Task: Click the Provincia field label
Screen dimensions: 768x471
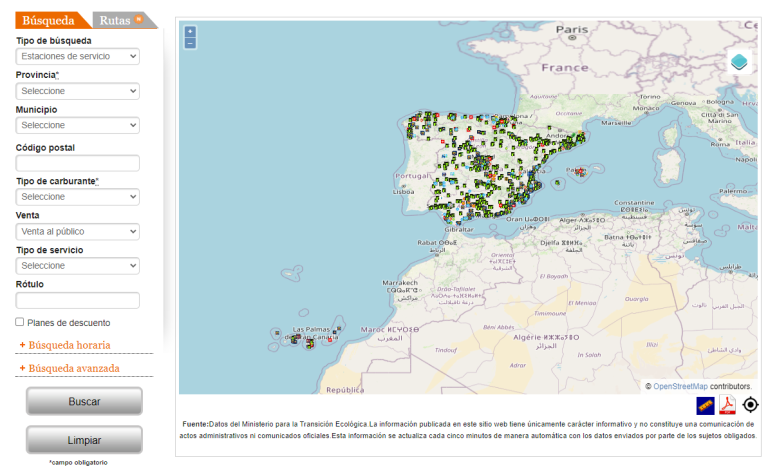Action: point(37,75)
